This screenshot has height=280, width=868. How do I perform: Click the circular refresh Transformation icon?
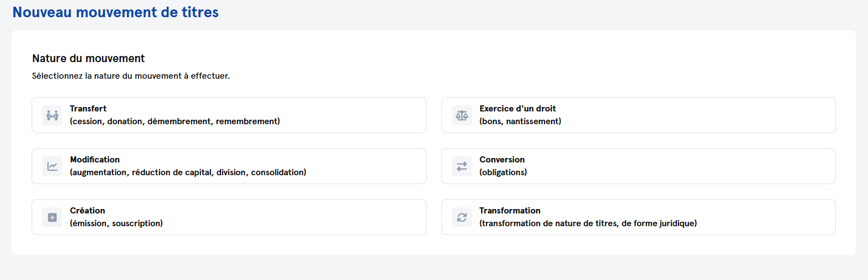461,217
